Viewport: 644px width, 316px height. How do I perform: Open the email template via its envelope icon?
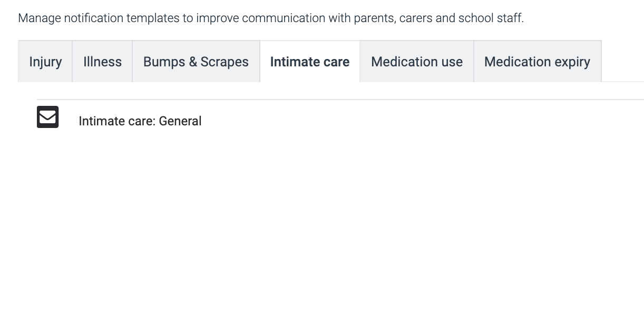pos(47,117)
